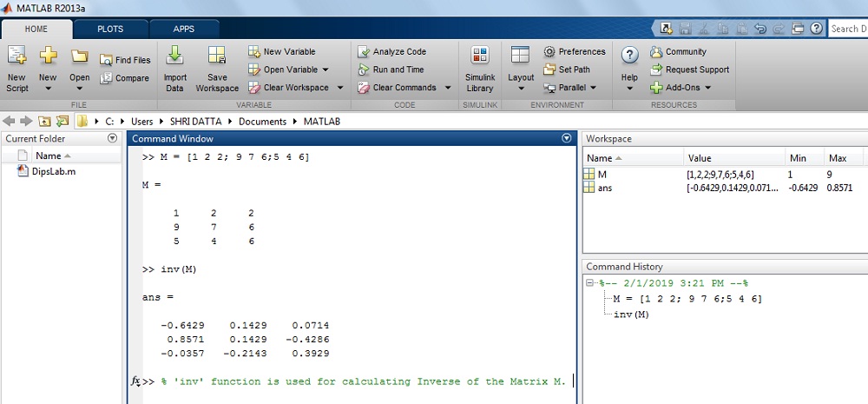Click the Community icon in Resources
The width and height of the screenshot is (868, 404).
pos(657,52)
